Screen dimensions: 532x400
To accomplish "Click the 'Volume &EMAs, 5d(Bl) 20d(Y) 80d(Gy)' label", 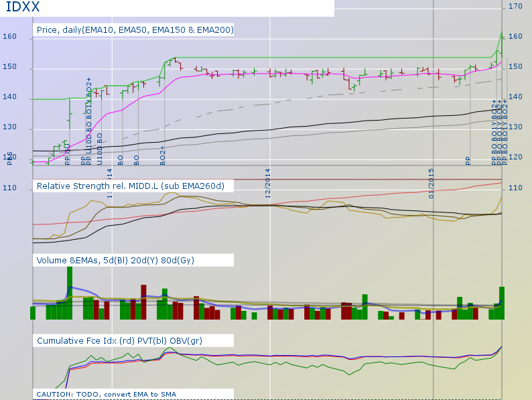I will point(115,260).
